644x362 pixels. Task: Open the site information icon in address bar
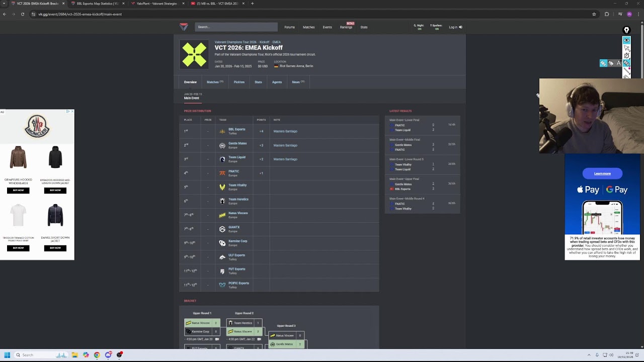coord(34,14)
